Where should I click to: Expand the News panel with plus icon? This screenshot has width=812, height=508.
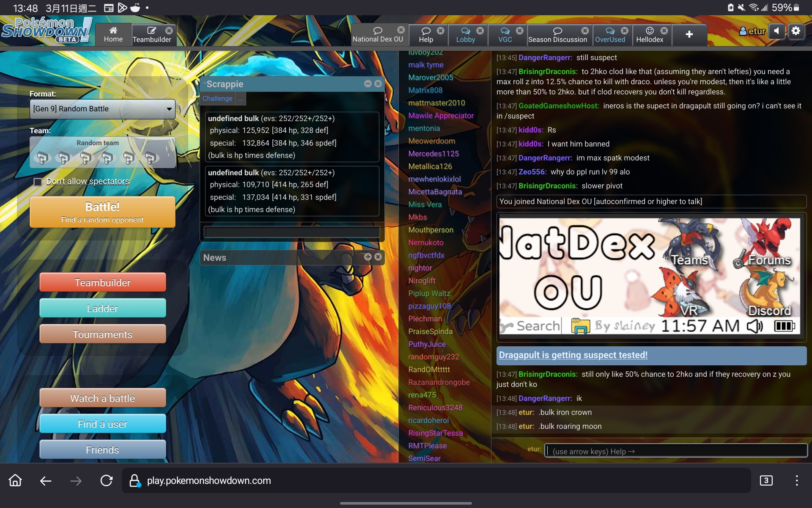coord(368,257)
